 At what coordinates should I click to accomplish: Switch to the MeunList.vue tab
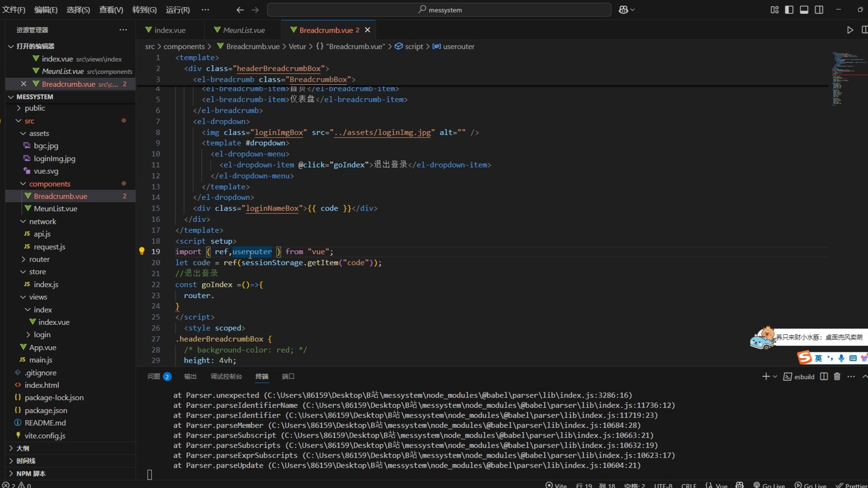point(243,30)
